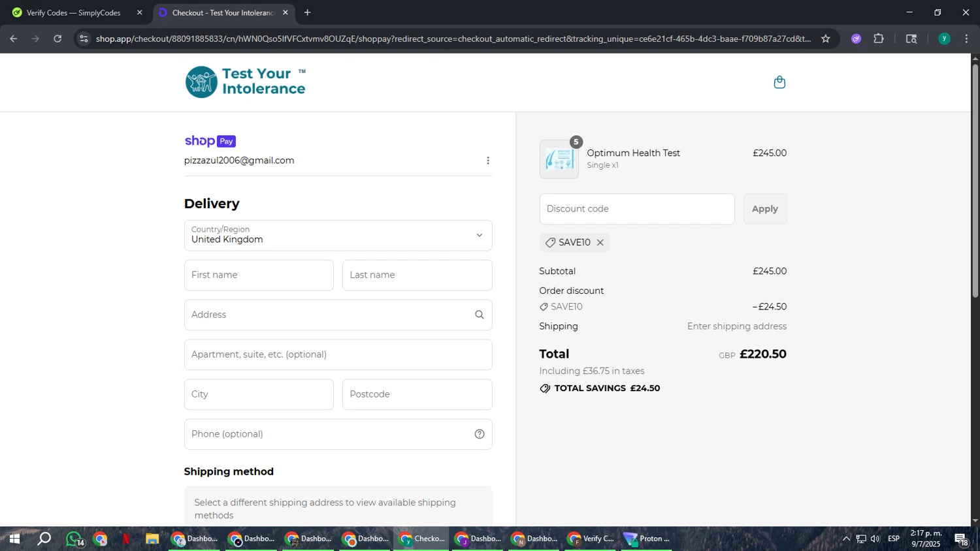
Task: Click the Enter shipping address text
Action: [736, 326]
